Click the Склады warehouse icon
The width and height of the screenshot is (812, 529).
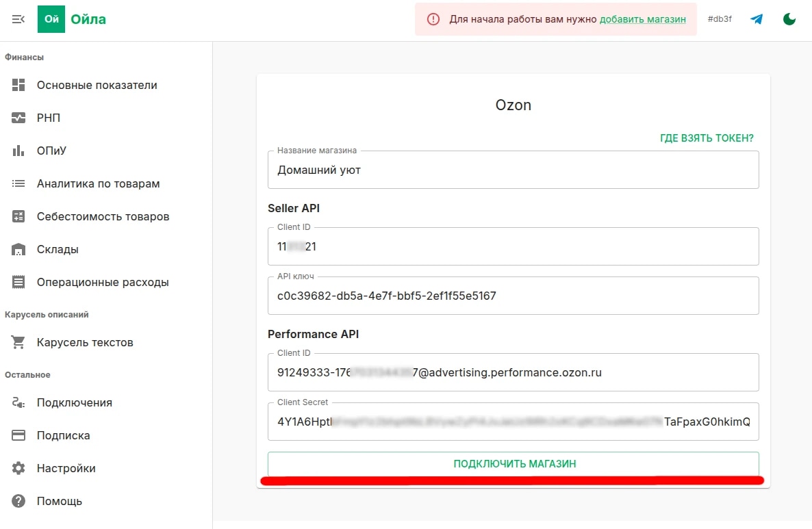[x=18, y=250]
